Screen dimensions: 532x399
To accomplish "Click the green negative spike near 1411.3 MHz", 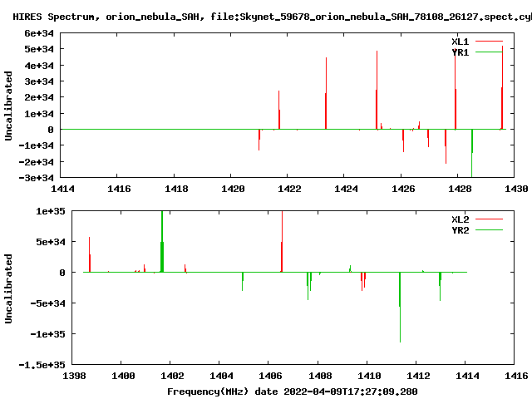I will click(400, 307).
